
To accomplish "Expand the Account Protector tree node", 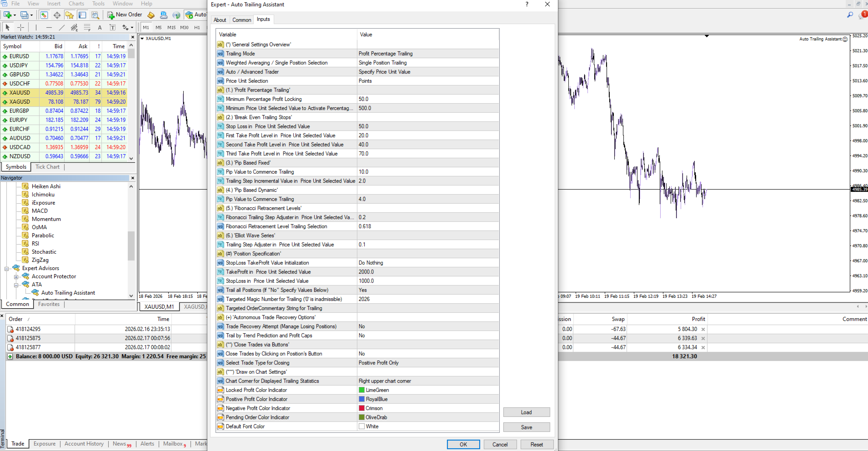I will tap(16, 277).
